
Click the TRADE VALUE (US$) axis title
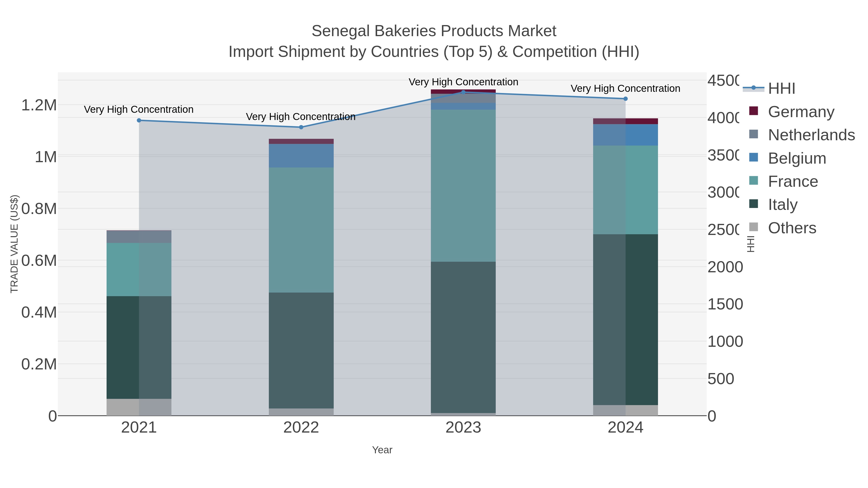tap(14, 244)
